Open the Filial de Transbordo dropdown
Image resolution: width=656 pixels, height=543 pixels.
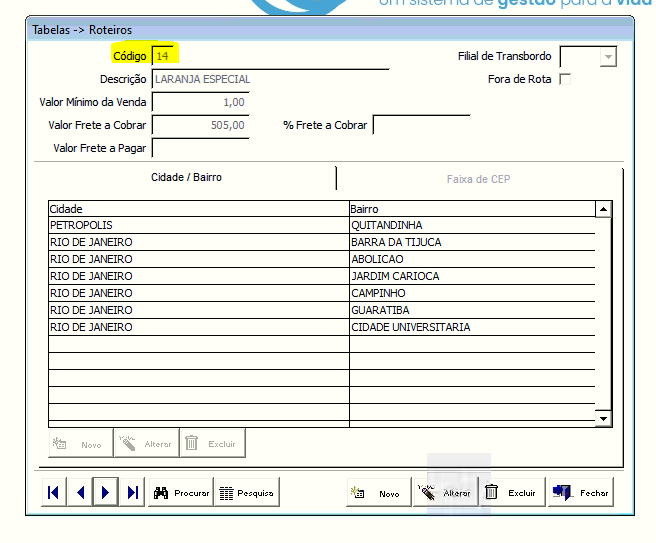[607, 57]
